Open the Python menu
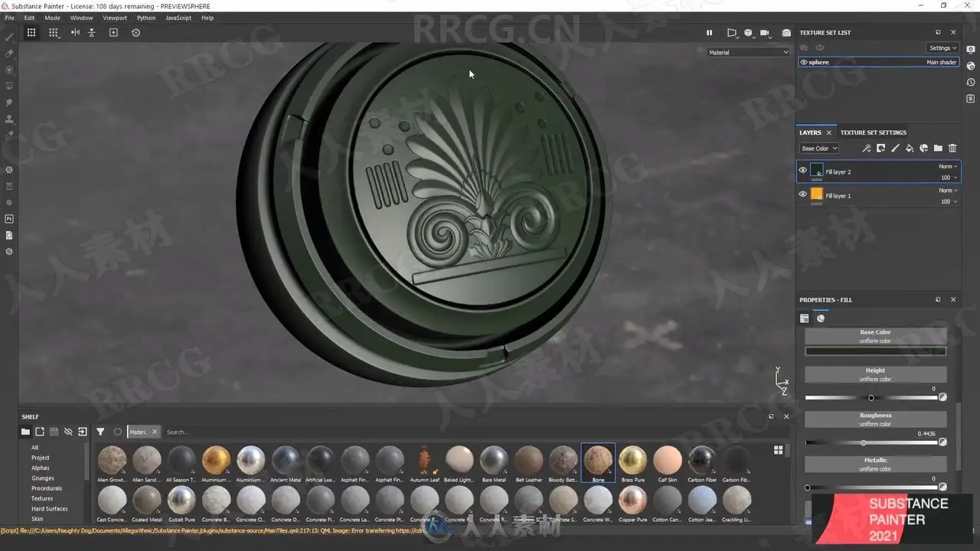 click(x=146, y=18)
